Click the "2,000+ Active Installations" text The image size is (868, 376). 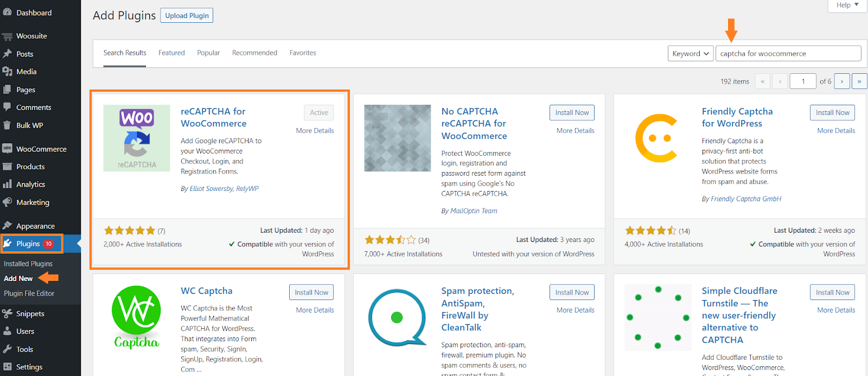click(143, 244)
